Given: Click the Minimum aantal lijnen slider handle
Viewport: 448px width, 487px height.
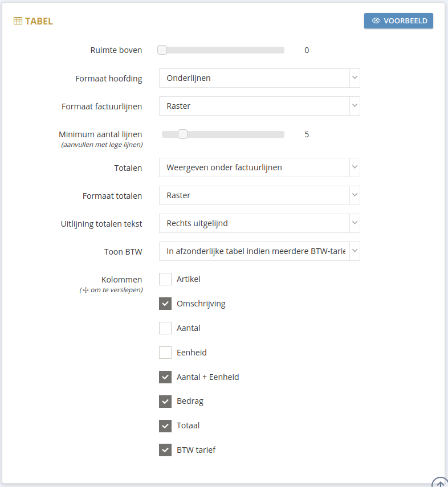Looking at the screenshot, I should tap(182, 134).
